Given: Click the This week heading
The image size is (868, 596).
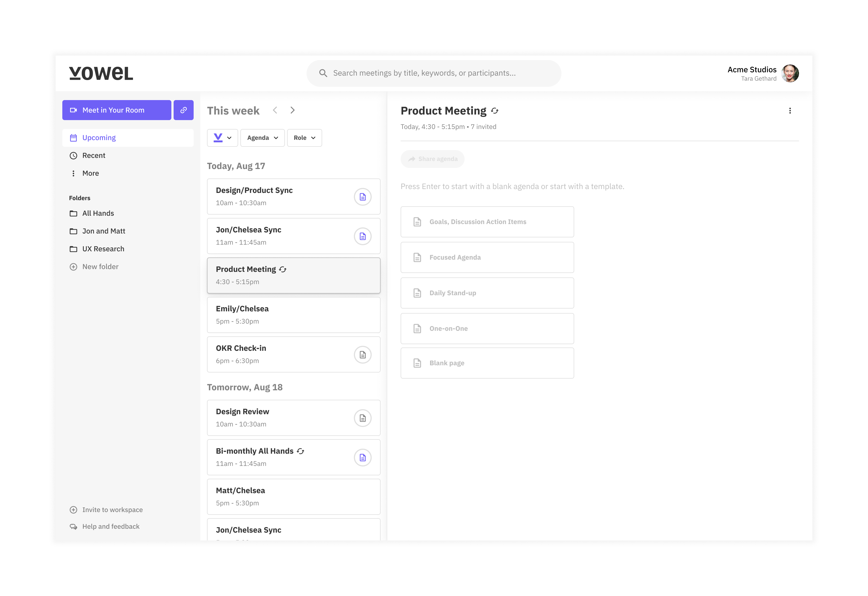Looking at the screenshot, I should tap(233, 111).
